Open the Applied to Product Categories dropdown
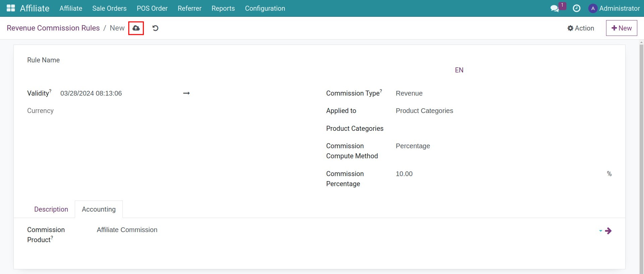This screenshot has height=274, width=644. (x=504, y=111)
